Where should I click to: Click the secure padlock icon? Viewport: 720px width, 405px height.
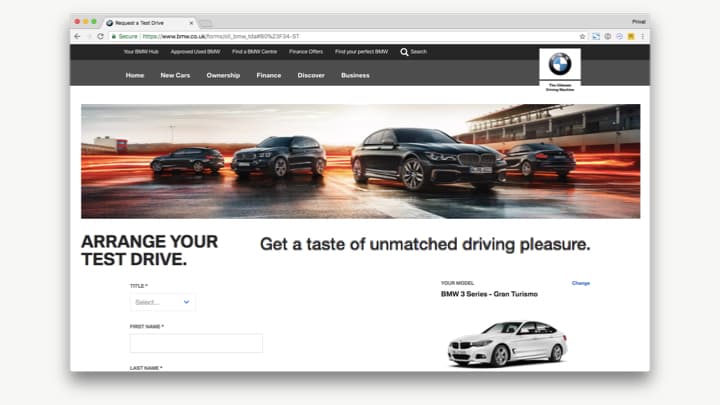click(x=114, y=36)
